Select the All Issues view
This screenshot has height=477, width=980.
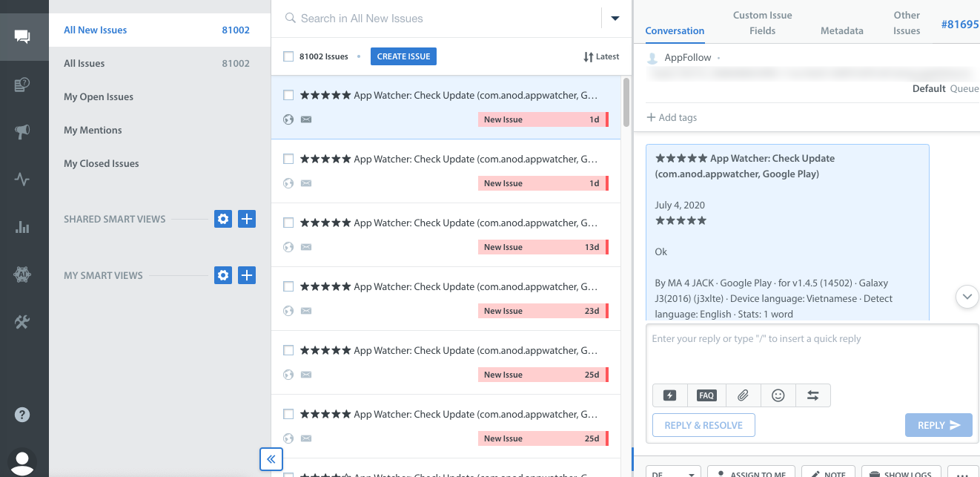click(x=160, y=64)
